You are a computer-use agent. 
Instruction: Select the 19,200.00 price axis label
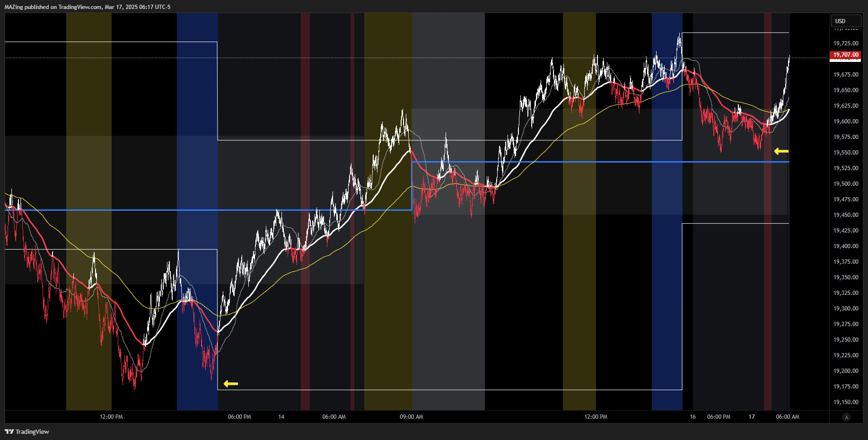[x=846, y=371]
